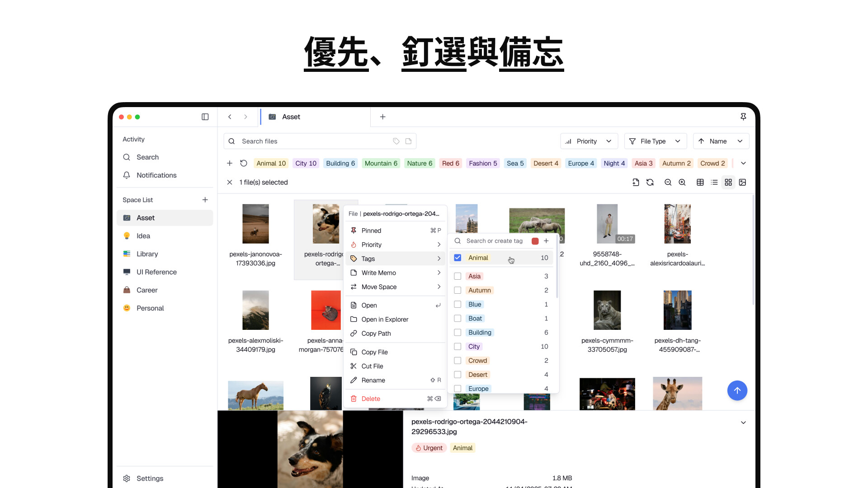Click the refresh tags icon
Screen dimensions: 868x488
(244, 163)
